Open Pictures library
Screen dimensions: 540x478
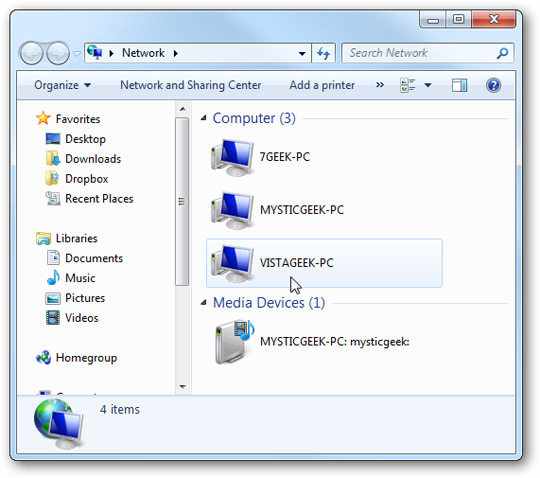click(85, 298)
